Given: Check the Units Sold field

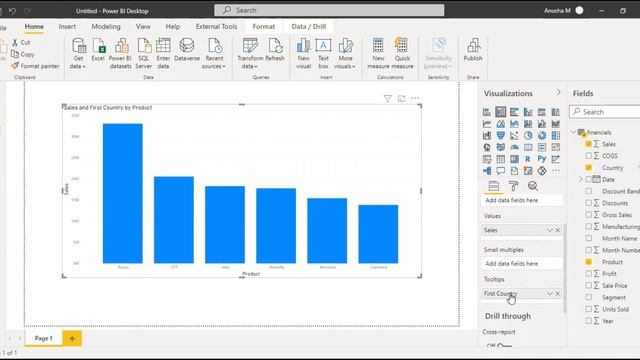Looking at the screenshot, I should click(589, 309).
